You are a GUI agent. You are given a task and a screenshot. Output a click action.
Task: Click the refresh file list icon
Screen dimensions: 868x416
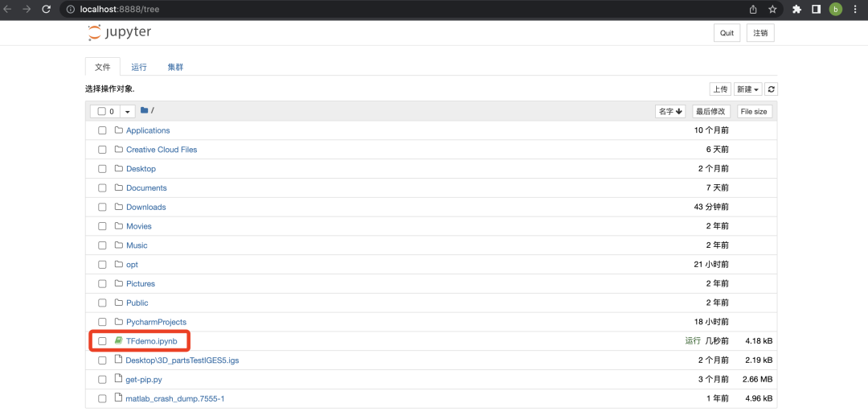point(771,89)
